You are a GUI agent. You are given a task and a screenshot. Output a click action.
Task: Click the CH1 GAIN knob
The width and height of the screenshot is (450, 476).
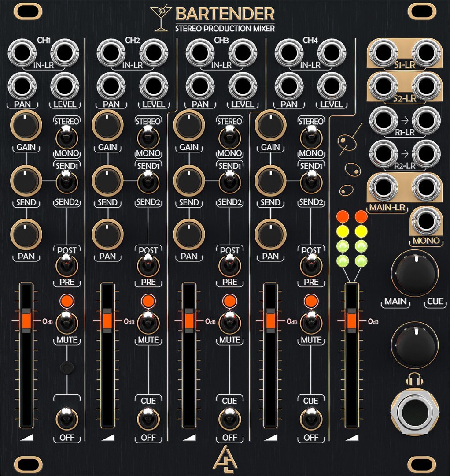point(26,125)
